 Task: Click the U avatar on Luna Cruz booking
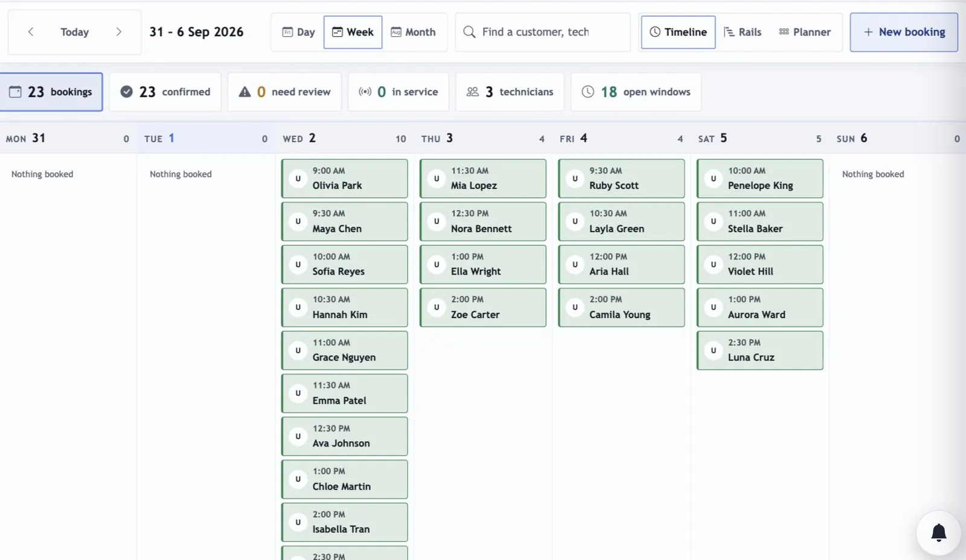(713, 350)
